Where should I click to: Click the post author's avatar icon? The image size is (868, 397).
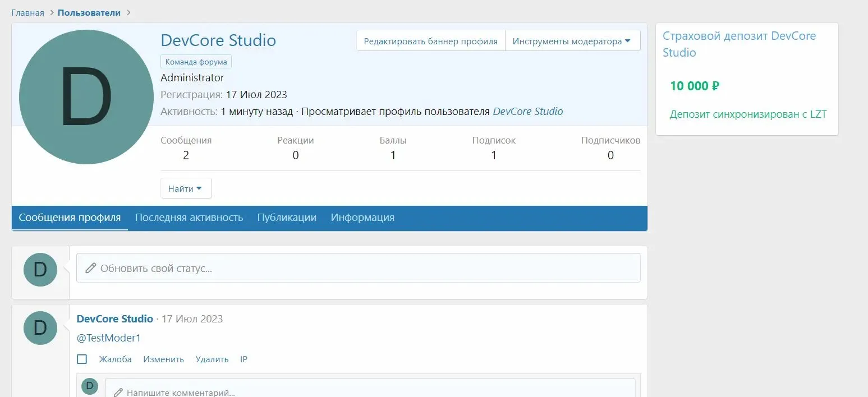(x=40, y=328)
